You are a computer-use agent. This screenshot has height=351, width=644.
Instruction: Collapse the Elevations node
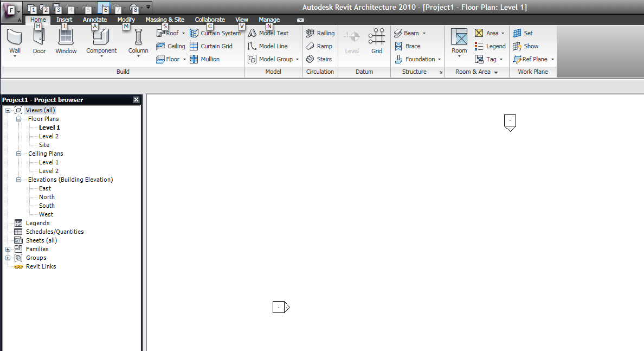[18, 180]
